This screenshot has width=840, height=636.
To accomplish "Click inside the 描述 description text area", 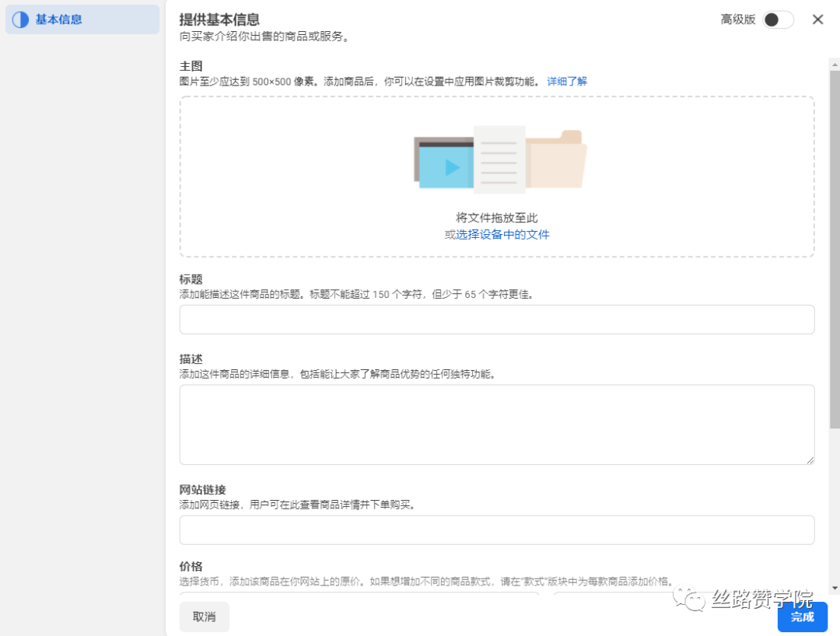I will click(497, 424).
